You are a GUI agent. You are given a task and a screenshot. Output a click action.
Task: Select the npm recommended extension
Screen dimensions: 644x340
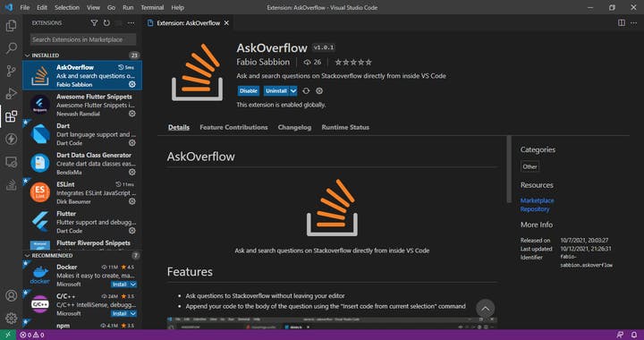(x=82, y=326)
